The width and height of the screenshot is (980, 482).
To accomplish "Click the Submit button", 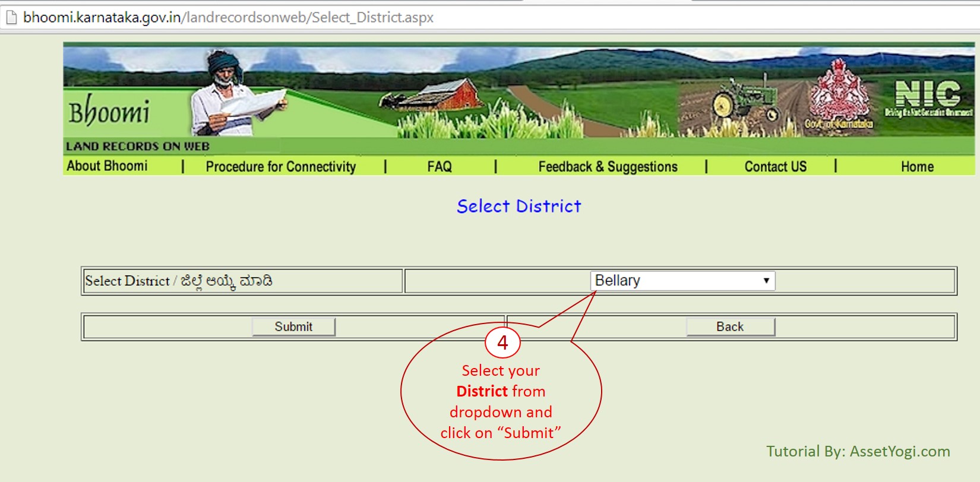I will coord(293,327).
